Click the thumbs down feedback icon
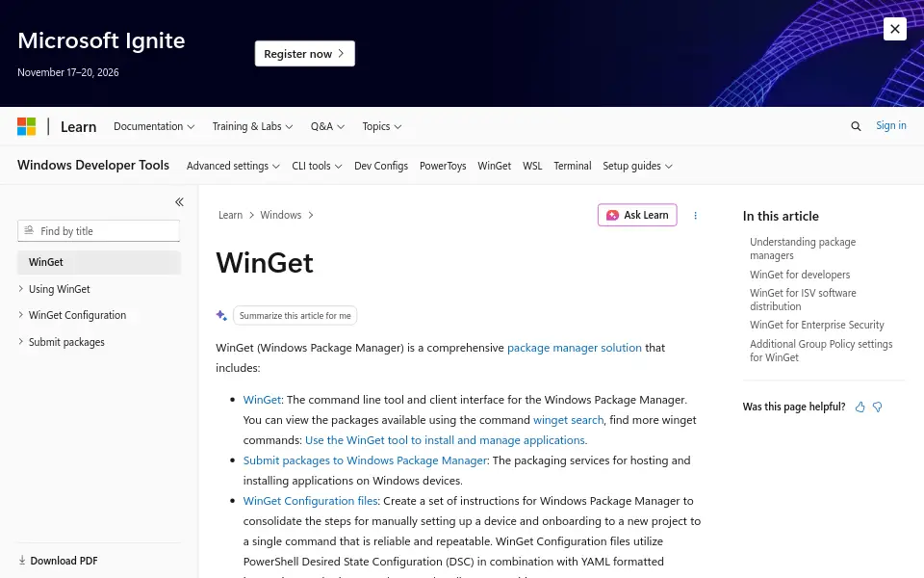The image size is (924, 578). click(878, 407)
